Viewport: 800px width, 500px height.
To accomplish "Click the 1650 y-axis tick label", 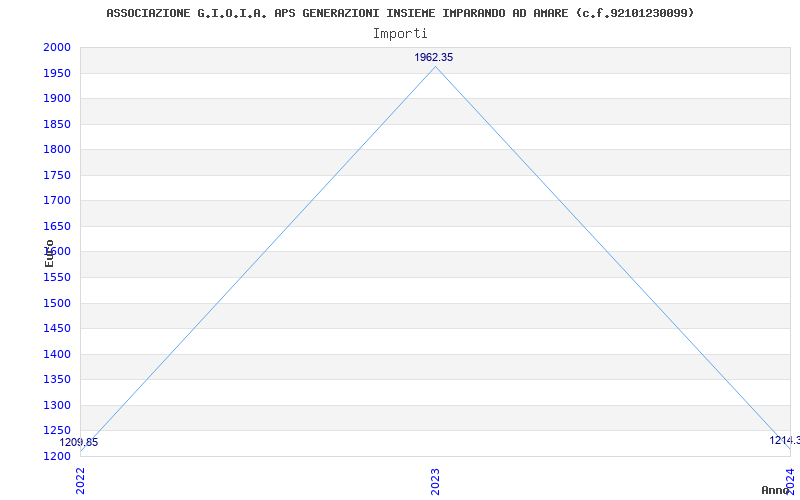I will coord(57,227).
